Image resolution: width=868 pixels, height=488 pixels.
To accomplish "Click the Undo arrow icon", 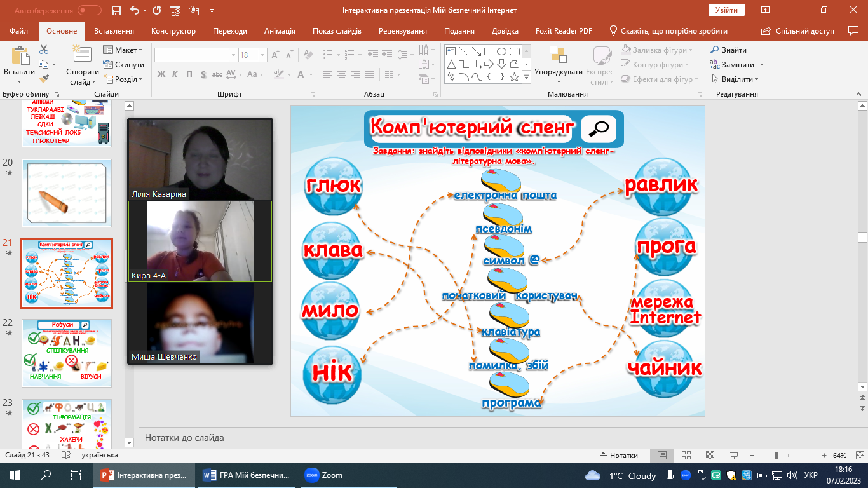I will [x=134, y=11].
